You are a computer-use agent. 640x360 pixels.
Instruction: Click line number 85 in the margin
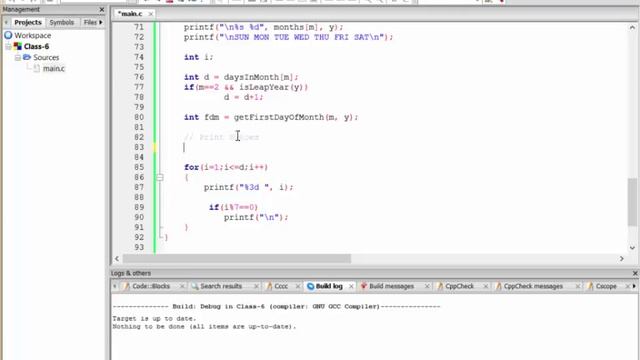(139, 167)
